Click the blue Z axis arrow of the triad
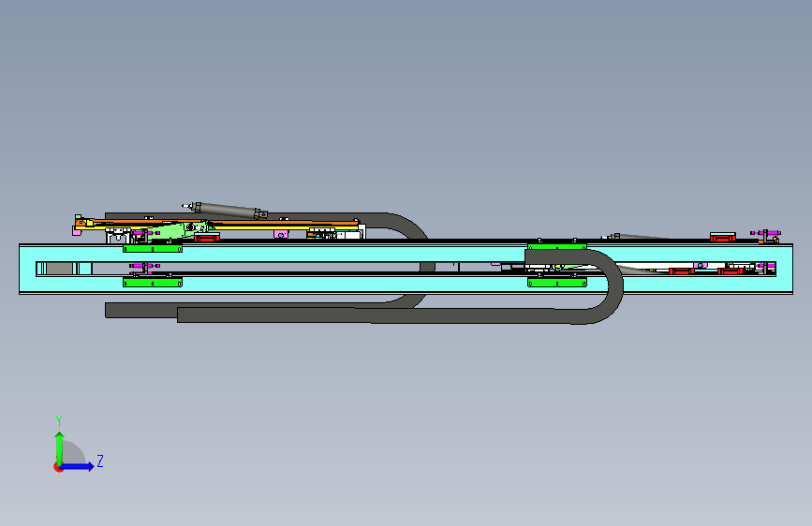 coord(78,466)
